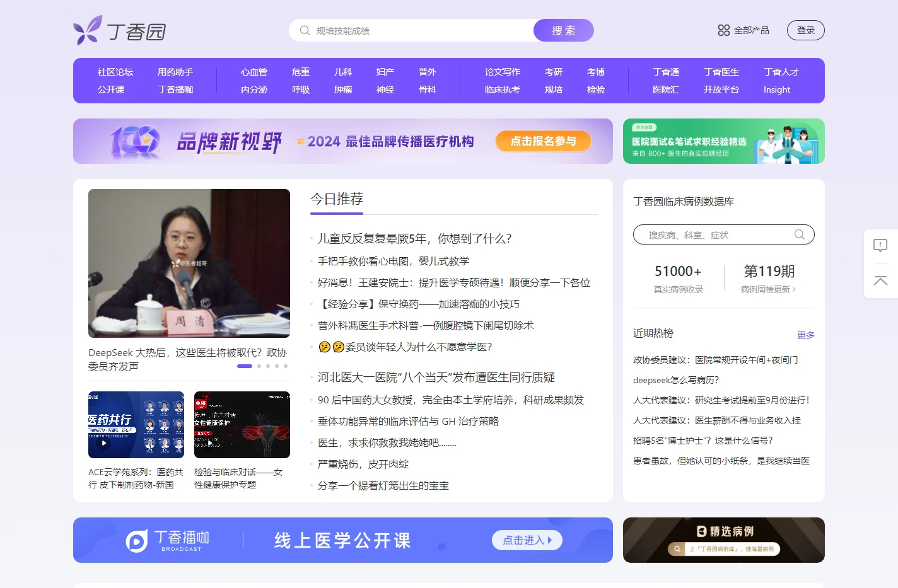Open 考研 nav link
This screenshot has height=588, width=898.
[554, 72]
